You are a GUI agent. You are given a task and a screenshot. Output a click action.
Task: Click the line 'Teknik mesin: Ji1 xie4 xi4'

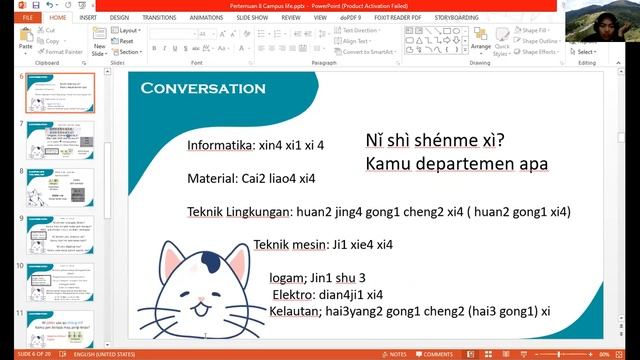coord(323,244)
